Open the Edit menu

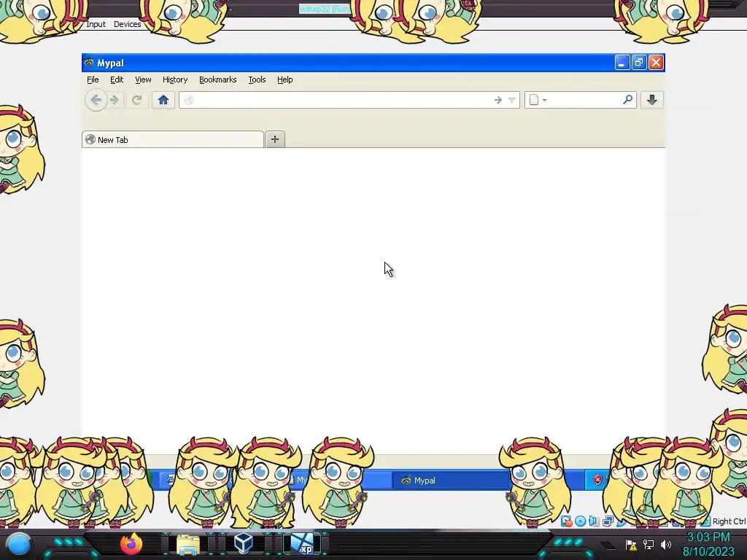(117, 79)
